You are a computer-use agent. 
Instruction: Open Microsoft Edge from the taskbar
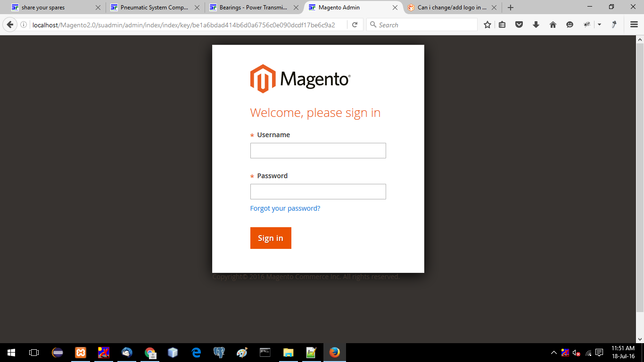(x=196, y=353)
